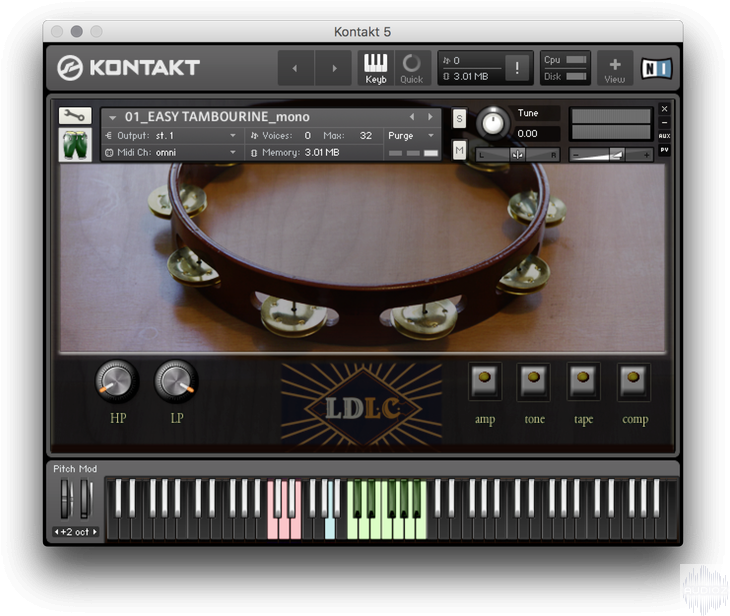Click the NI Native Instruments logo
The height and width of the screenshot is (616, 730).
point(656,68)
